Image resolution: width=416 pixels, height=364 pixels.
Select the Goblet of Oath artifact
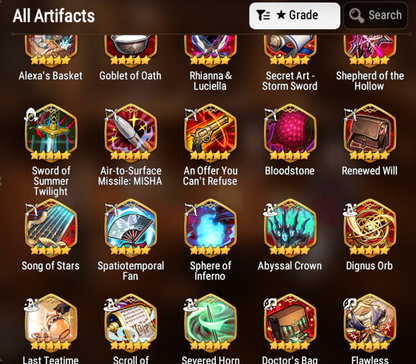point(131,50)
